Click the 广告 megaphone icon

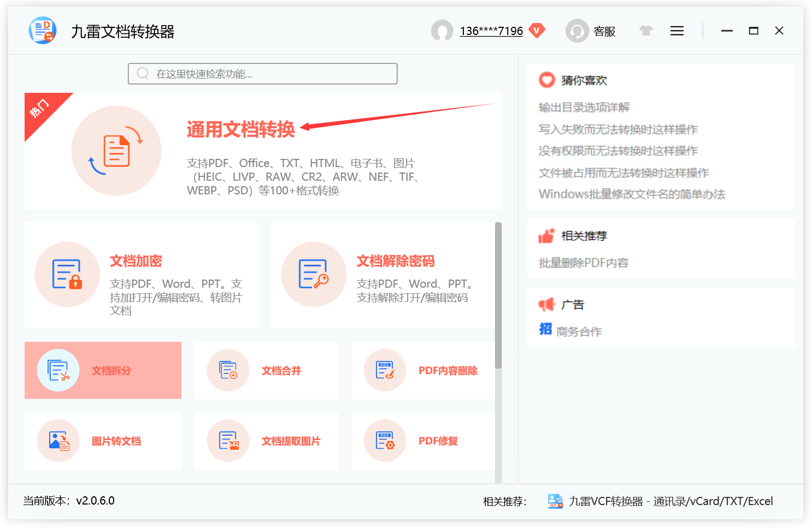[x=546, y=304]
